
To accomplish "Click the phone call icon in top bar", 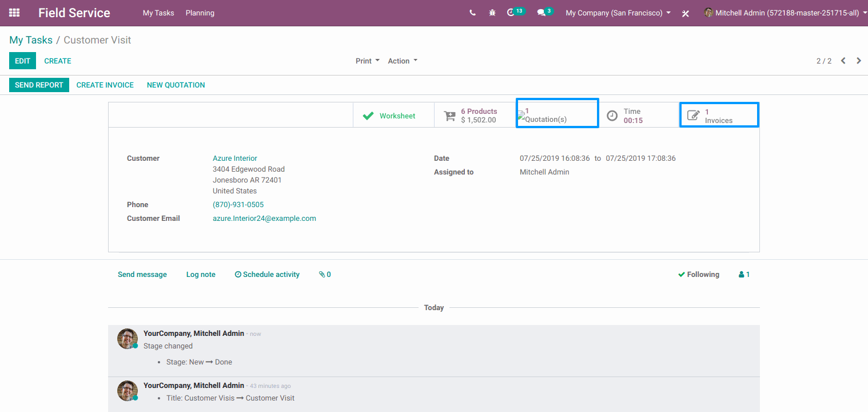I will (472, 13).
